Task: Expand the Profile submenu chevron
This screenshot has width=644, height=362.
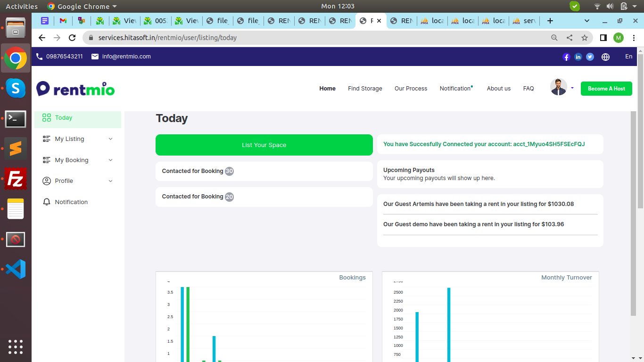Action: [111, 181]
